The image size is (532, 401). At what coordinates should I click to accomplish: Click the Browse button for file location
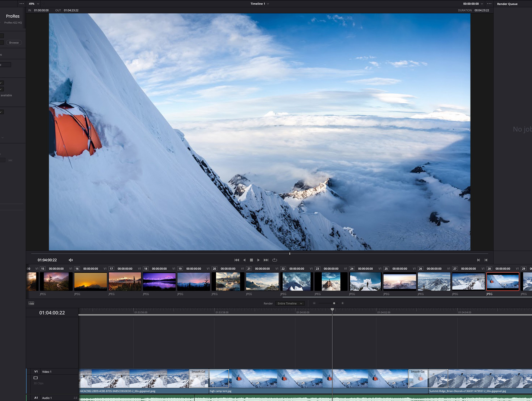(14, 42)
